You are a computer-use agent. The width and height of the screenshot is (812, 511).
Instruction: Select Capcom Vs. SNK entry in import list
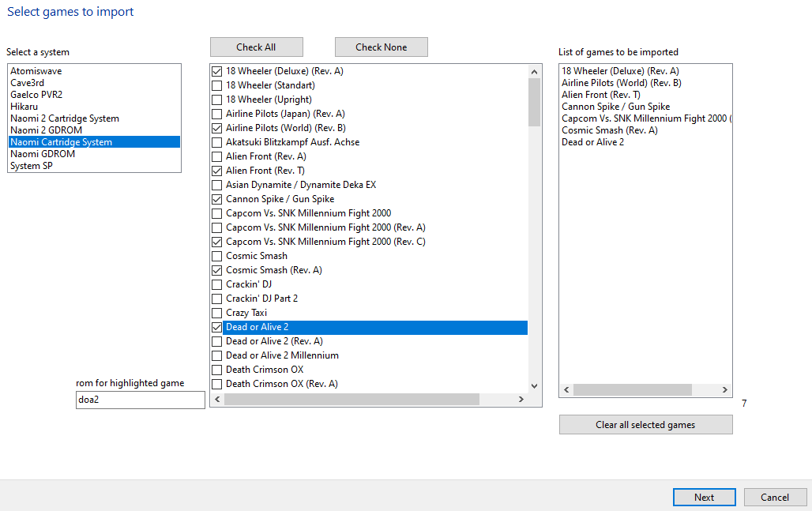point(646,118)
